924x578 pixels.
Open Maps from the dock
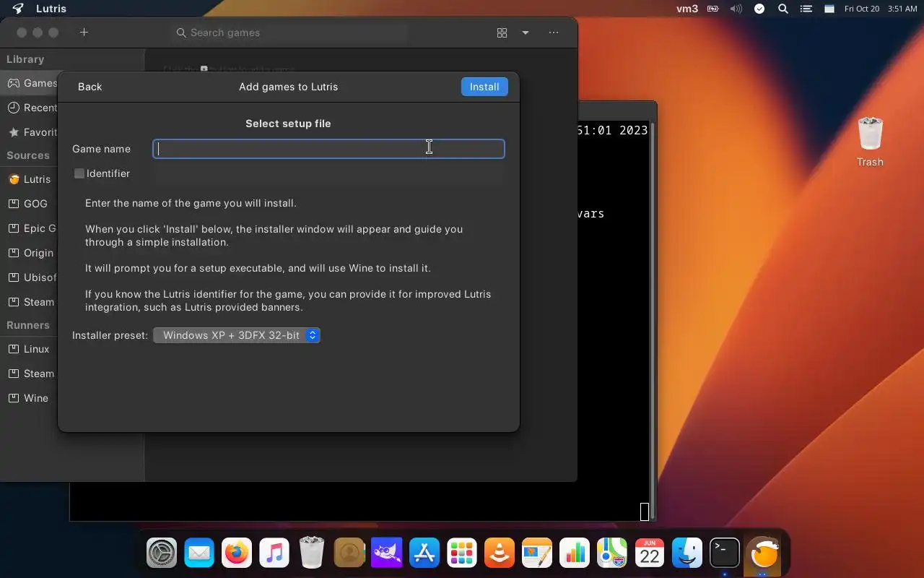(612, 554)
